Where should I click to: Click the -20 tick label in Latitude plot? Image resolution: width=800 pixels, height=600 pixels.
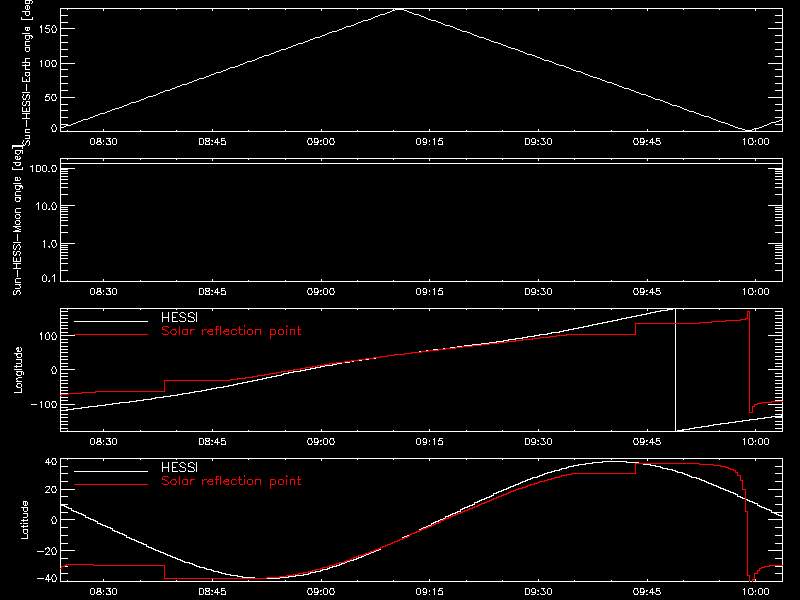[47, 551]
